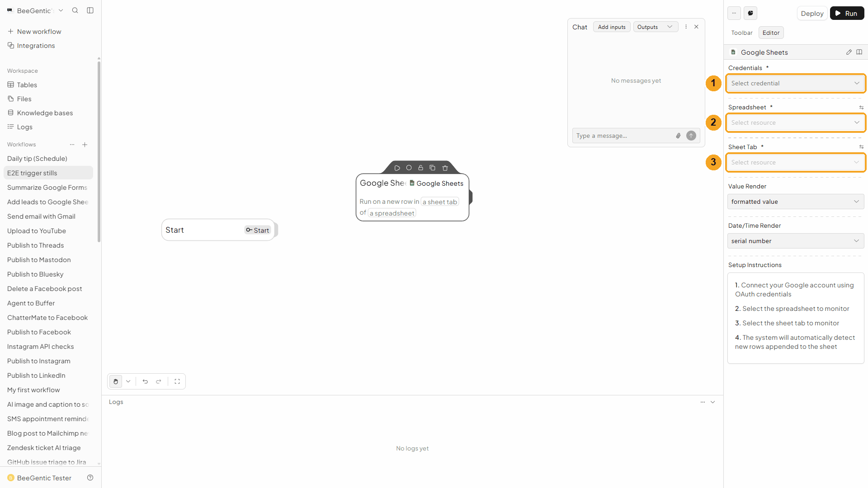This screenshot has height=488, width=868.
Task: Open the chat panel kebab menu
Action: (x=686, y=27)
